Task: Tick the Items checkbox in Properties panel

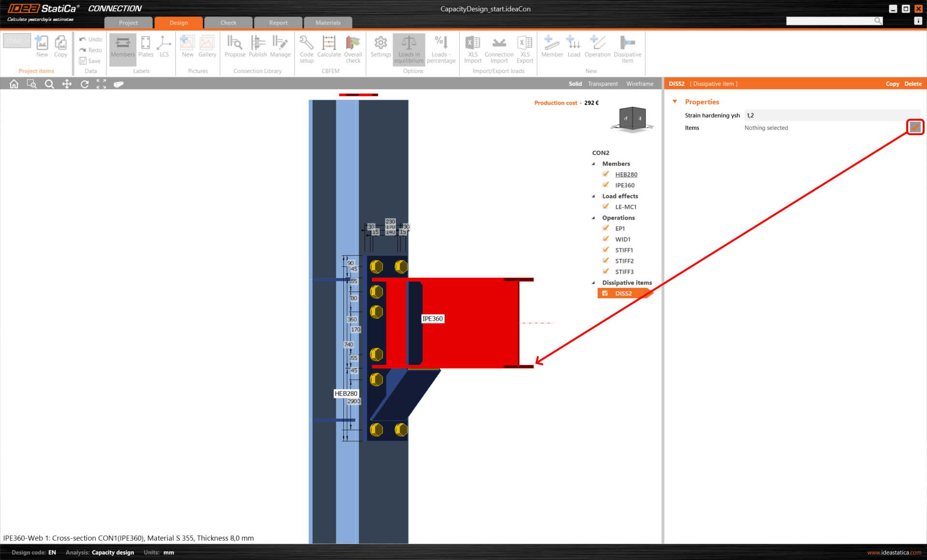Action: tap(914, 127)
